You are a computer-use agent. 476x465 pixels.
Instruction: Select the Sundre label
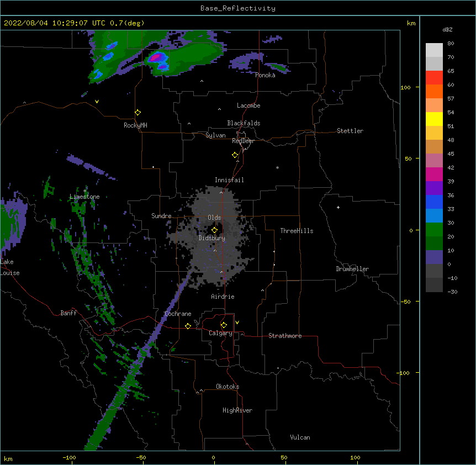click(161, 216)
